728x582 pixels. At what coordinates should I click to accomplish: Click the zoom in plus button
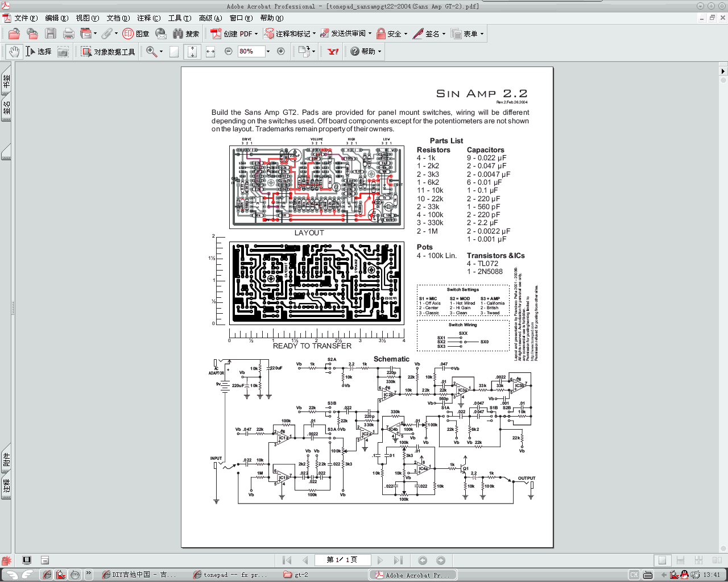click(281, 51)
